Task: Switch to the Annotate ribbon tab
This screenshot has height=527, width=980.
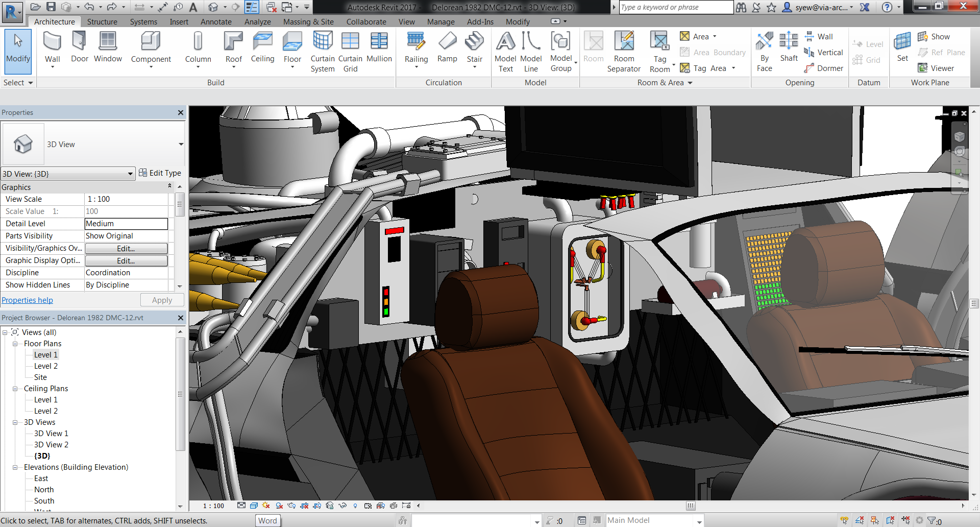Action: 216,22
